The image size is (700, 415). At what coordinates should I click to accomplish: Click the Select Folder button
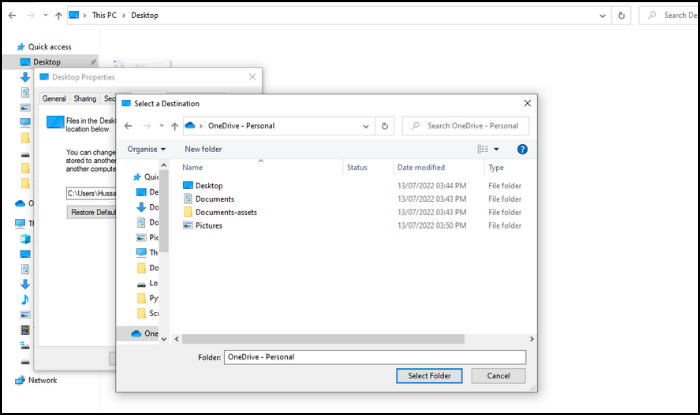click(x=429, y=376)
